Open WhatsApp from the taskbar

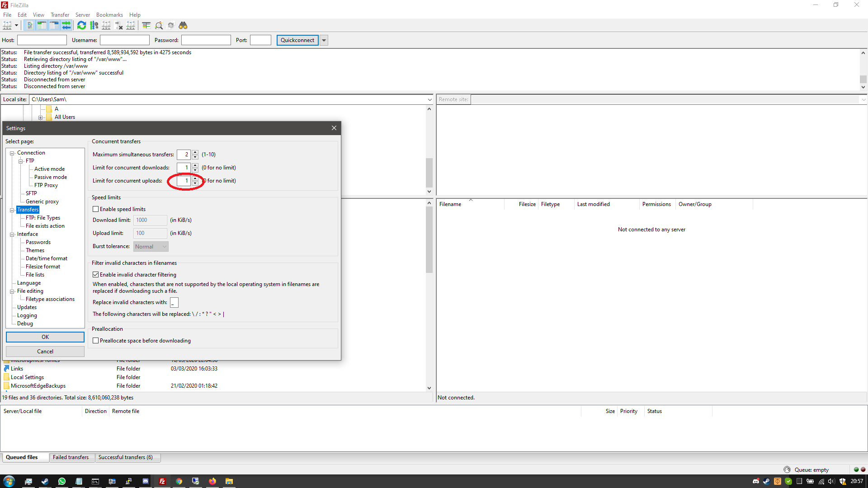click(62, 481)
